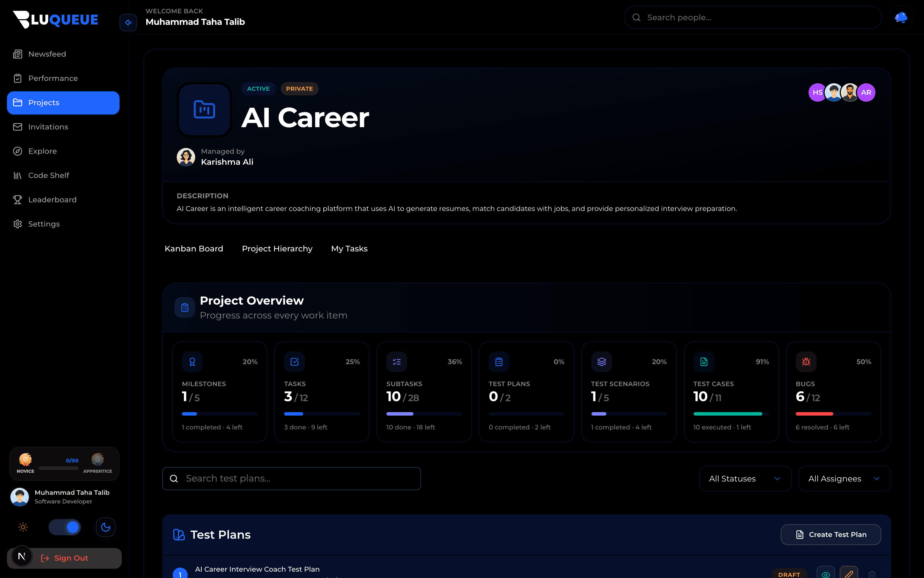Click the ACTIVE status badge

pyautogui.click(x=258, y=89)
